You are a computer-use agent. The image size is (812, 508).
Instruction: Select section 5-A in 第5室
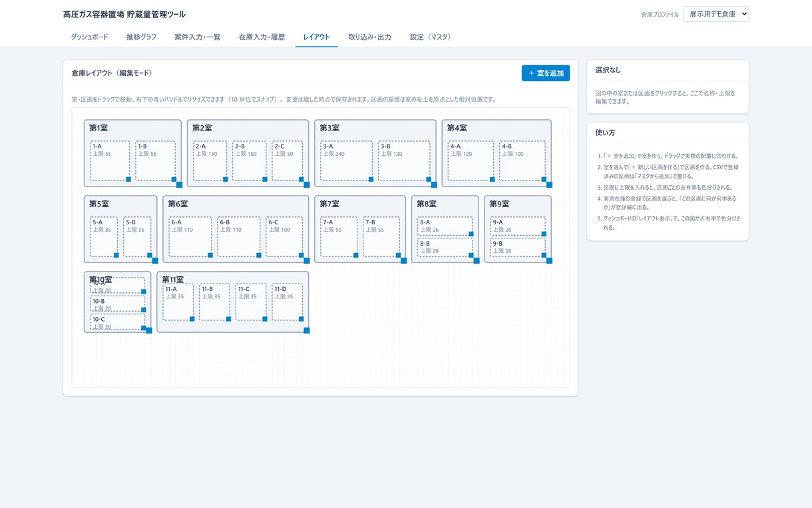coord(104,236)
